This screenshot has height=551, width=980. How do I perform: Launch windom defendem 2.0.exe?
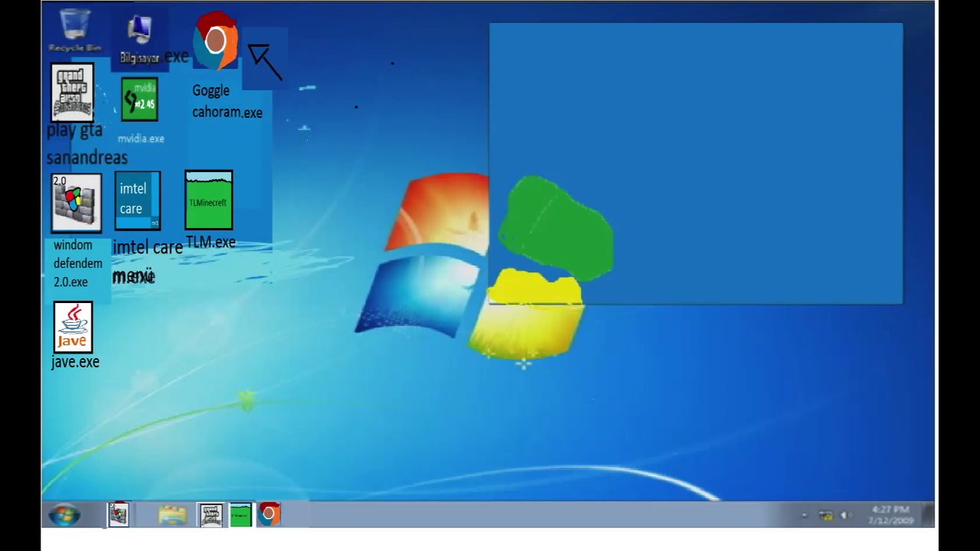(x=76, y=201)
